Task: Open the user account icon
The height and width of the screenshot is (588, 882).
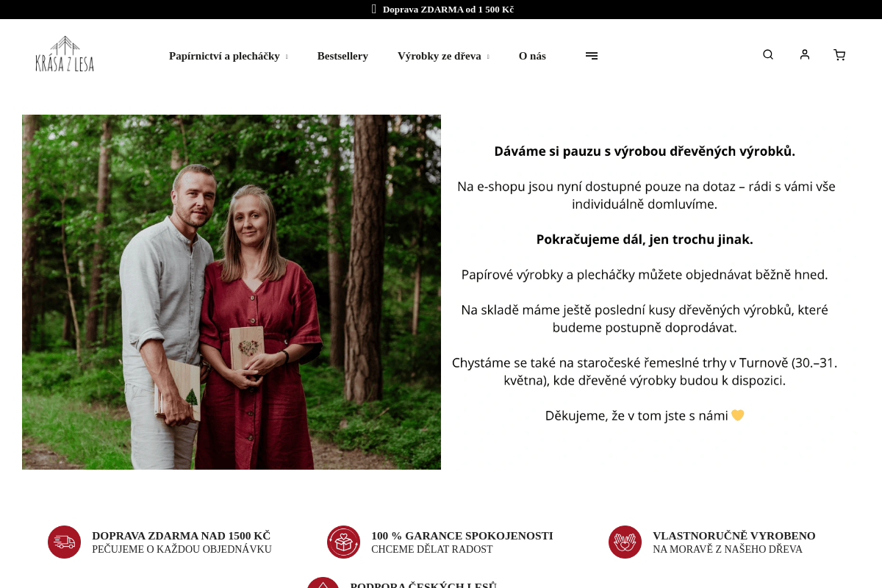Action: [x=805, y=54]
